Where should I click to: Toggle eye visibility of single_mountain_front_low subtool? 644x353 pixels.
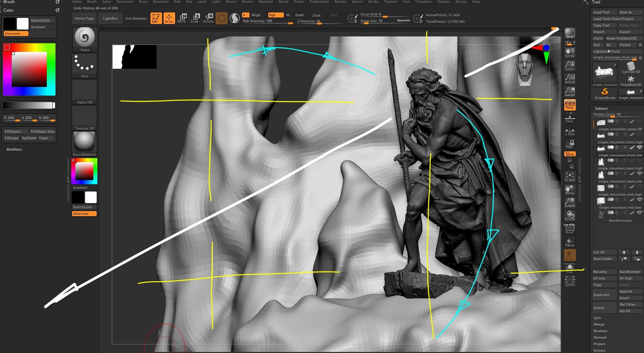click(639, 147)
